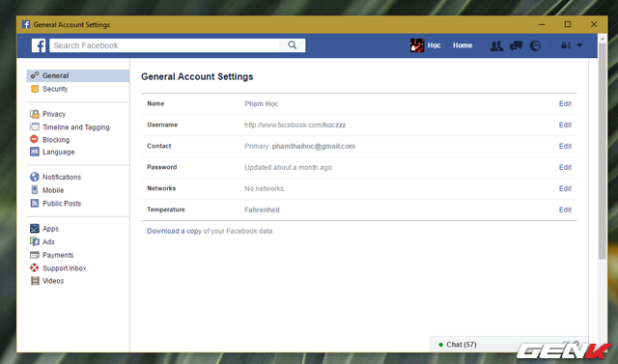Click the facebook.com/hoczzz username URL
This screenshot has width=618, height=364.
[295, 125]
